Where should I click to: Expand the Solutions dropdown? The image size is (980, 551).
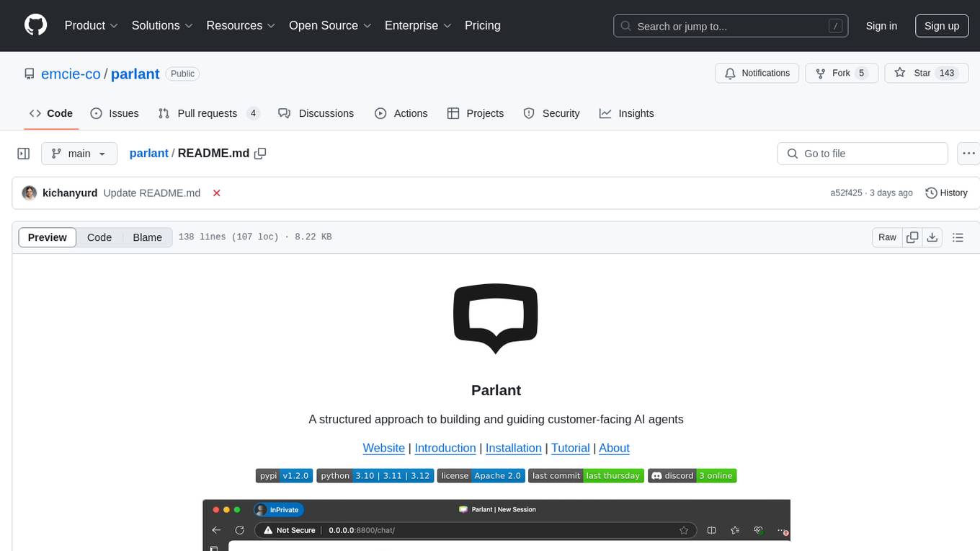point(162,25)
